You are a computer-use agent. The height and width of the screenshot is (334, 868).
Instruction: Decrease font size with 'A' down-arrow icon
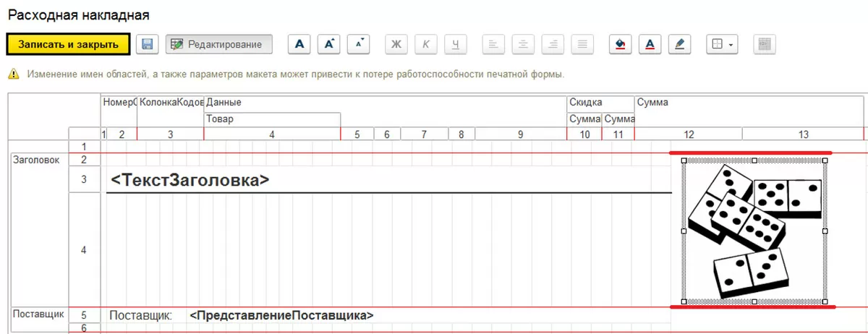point(359,44)
